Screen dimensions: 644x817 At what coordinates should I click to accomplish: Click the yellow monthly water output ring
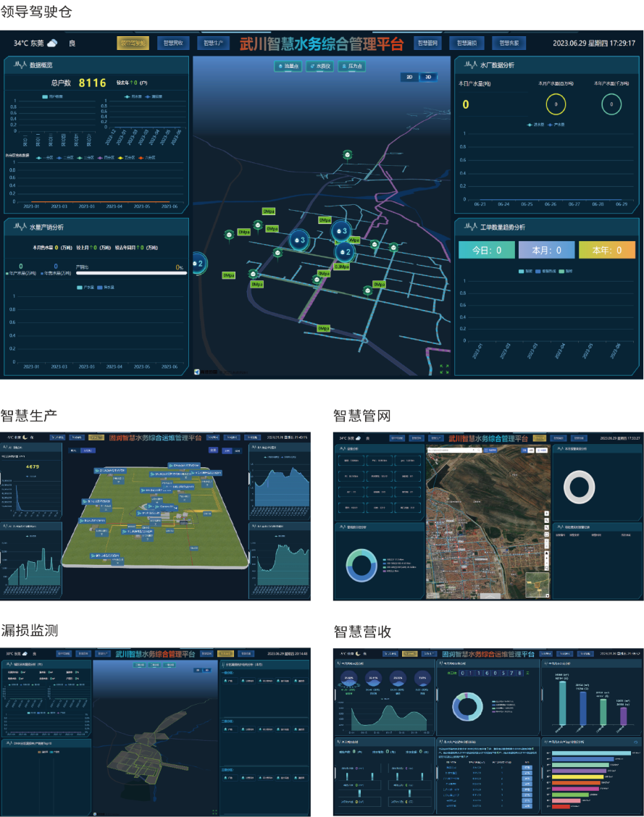[556, 104]
